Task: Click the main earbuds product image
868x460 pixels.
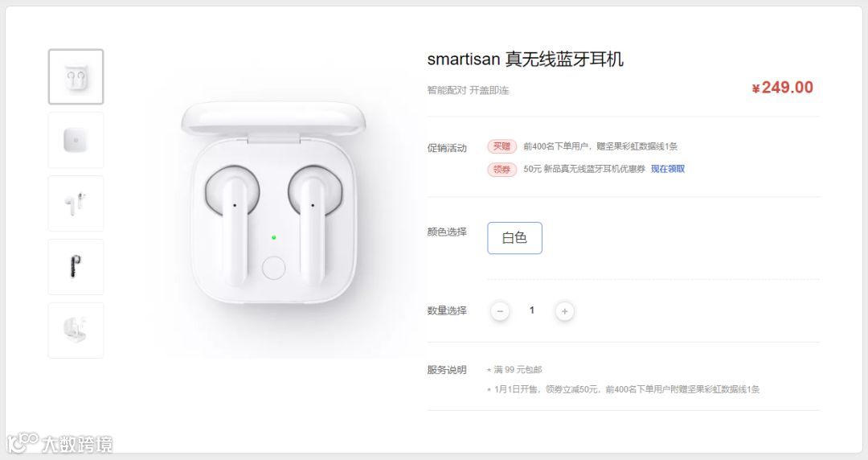Action: (273, 203)
